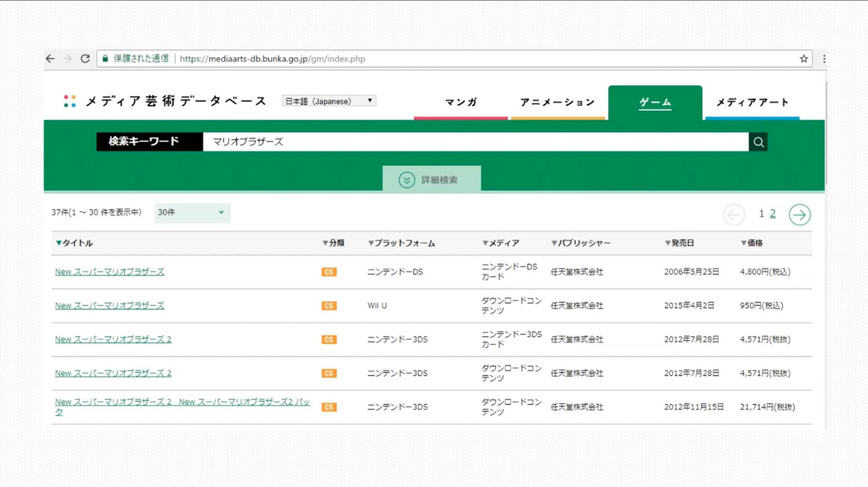Click the current page number 1
Screen dimensions: 868x487
(x=761, y=214)
